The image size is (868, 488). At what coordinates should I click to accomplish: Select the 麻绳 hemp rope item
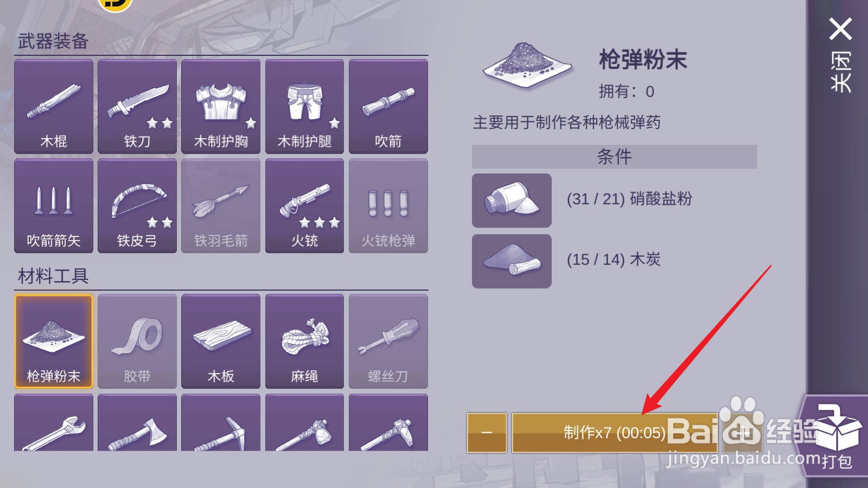(x=304, y=341)
